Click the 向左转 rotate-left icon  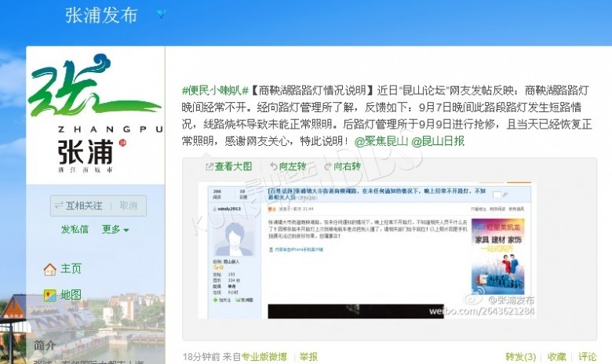click(272, 166)
